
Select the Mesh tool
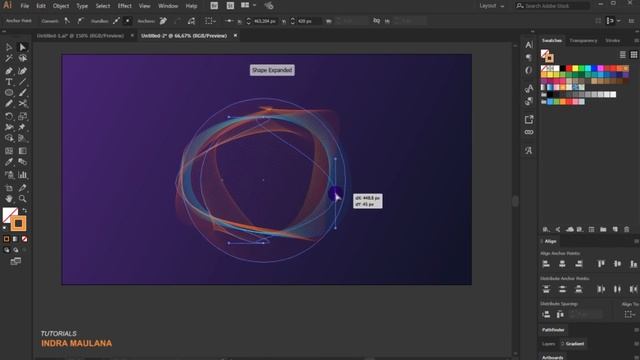coord(9,151)
